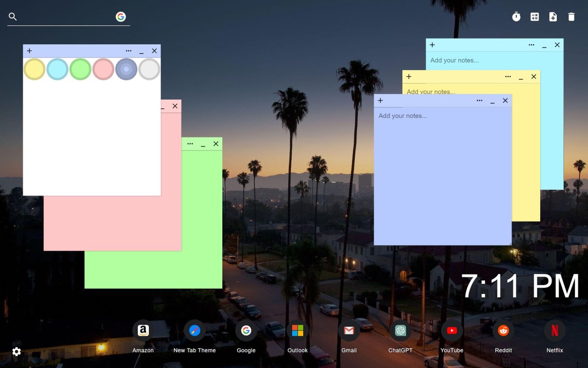Click the 7:11 PM clock
The height and width of the screenshot is (368, 588).
520,286
